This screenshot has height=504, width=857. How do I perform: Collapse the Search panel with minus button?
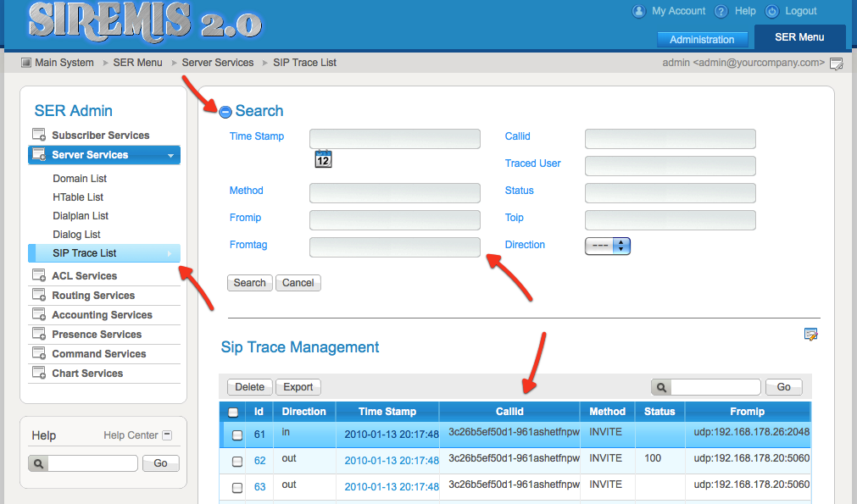pyautogui.click(x=225, y=112)
